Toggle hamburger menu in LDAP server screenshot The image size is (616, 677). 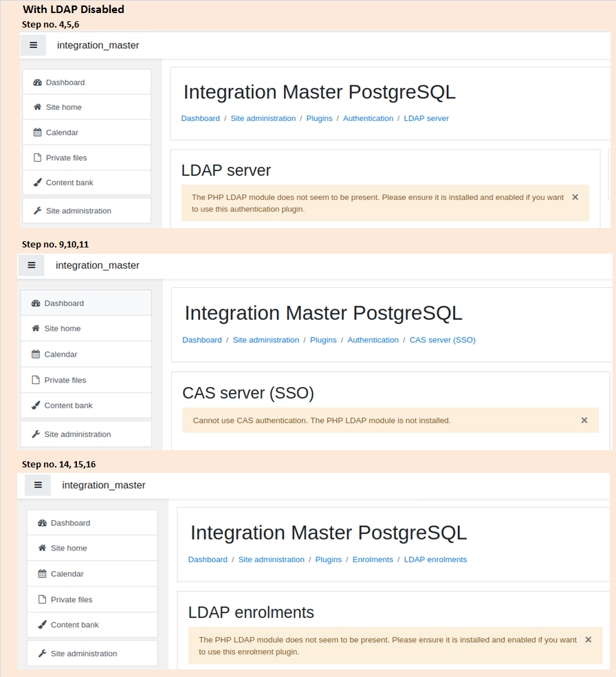(33, 45)
